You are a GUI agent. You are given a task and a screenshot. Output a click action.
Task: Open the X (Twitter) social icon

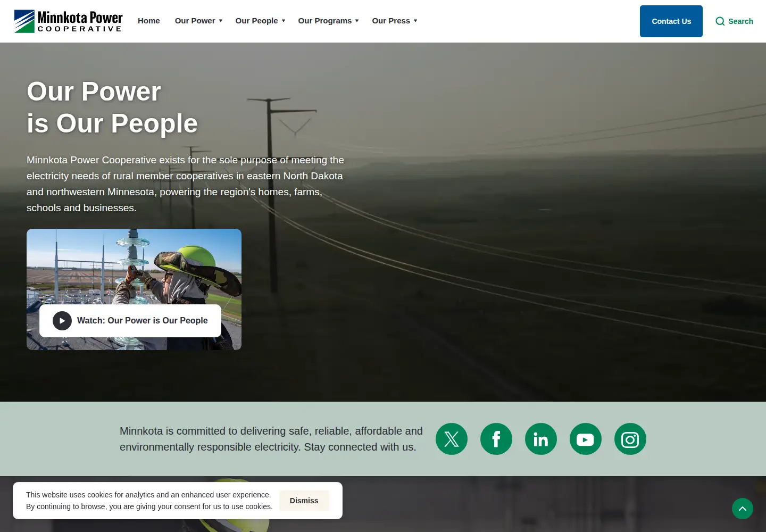pyautogui.click(x=452, y=439)
